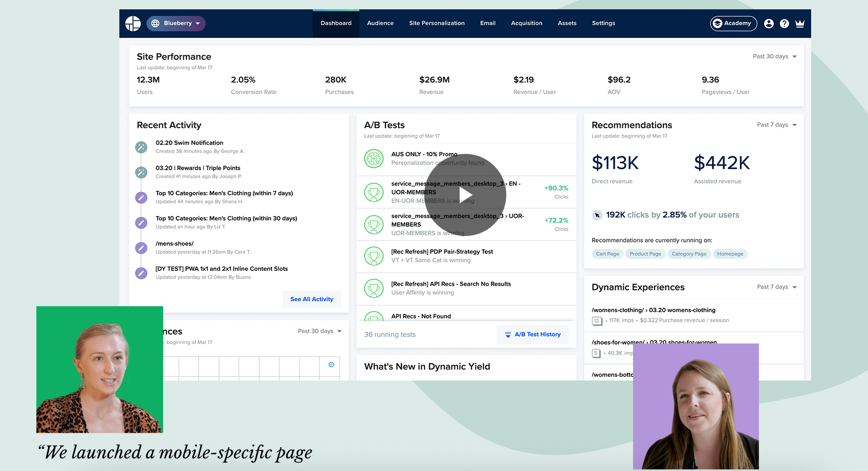Open API Recs - Not Found test

[421, 316]
